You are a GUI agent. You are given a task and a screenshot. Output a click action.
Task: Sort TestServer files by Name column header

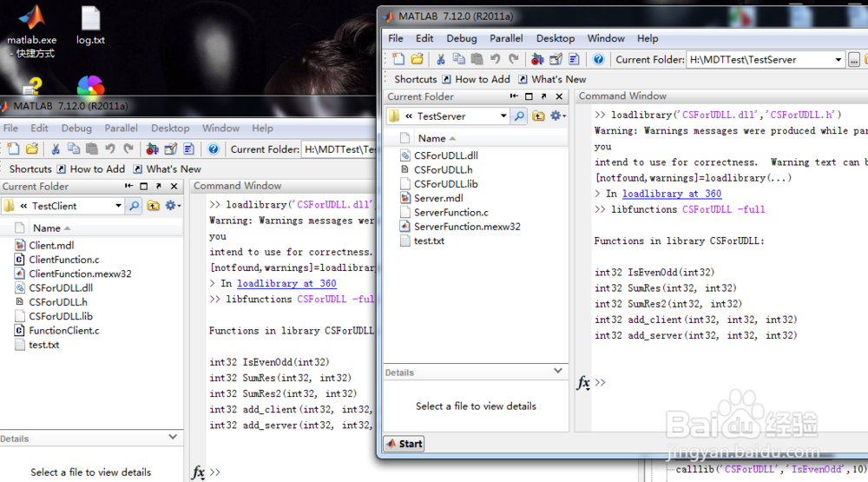pyautogui.click(x=437, y=138)
